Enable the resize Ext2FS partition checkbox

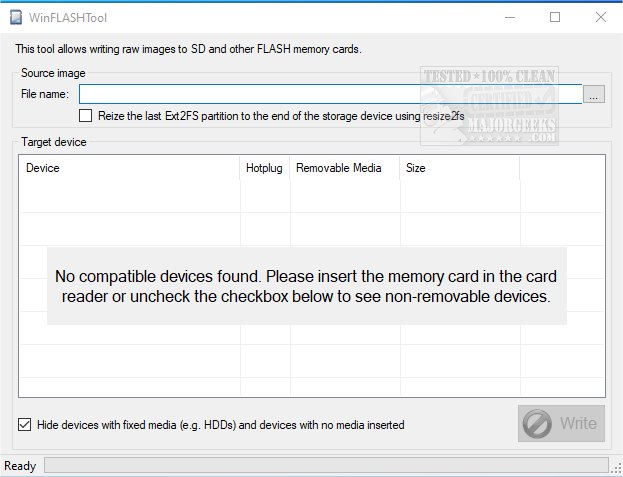[86, 116]
